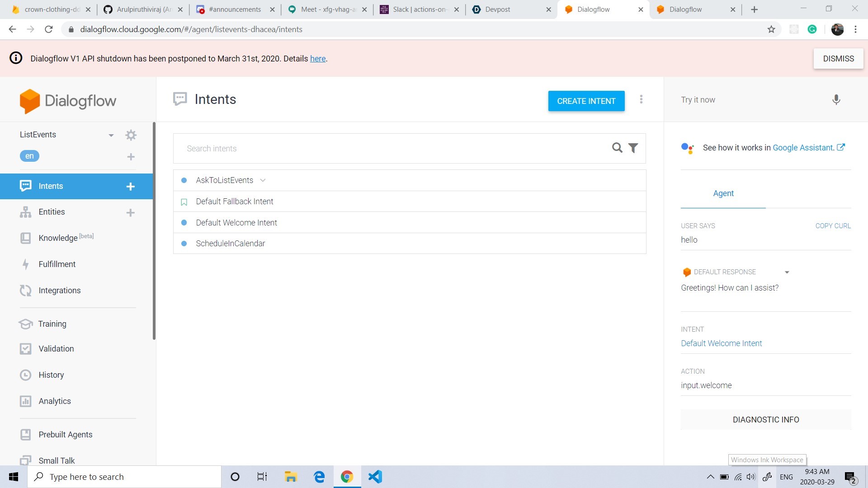
Task: Open the three-dot menu beside Create Intent
Action: 641,100
